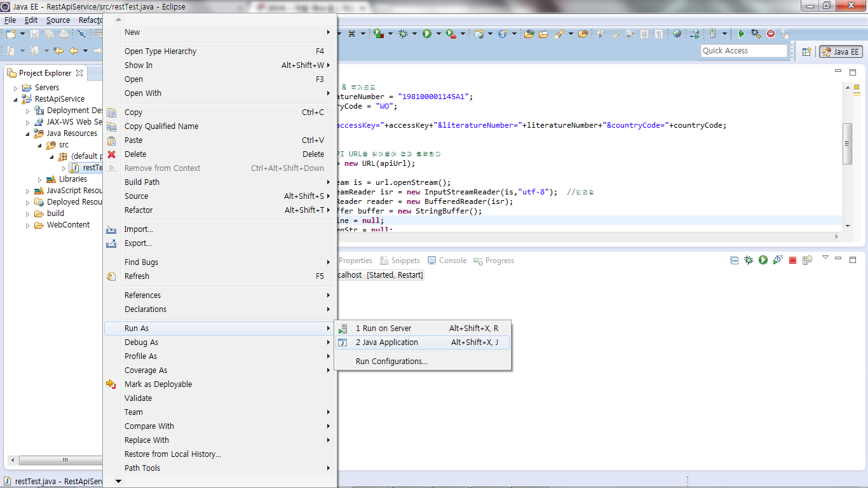Expand the Servers tree node
868x488 pixels.
[x=16, y=88]
